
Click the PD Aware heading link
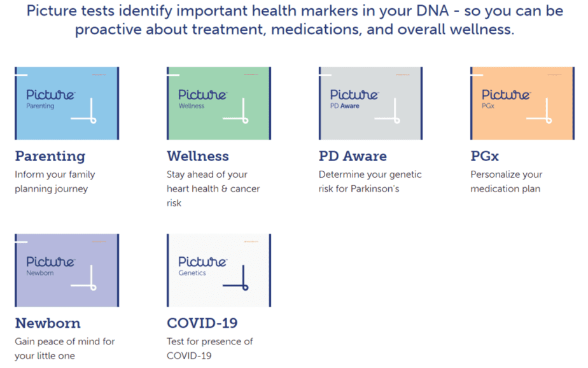pos(353,156)
